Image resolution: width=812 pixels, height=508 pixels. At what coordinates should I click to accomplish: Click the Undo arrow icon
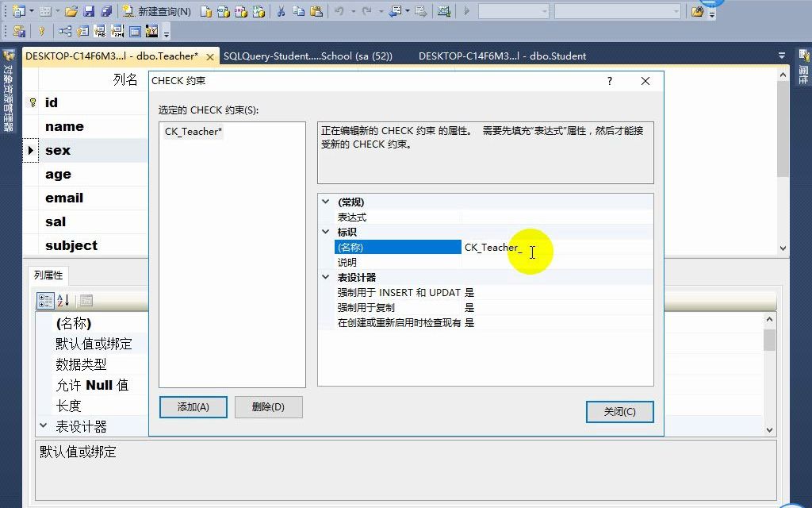[341, 11]
